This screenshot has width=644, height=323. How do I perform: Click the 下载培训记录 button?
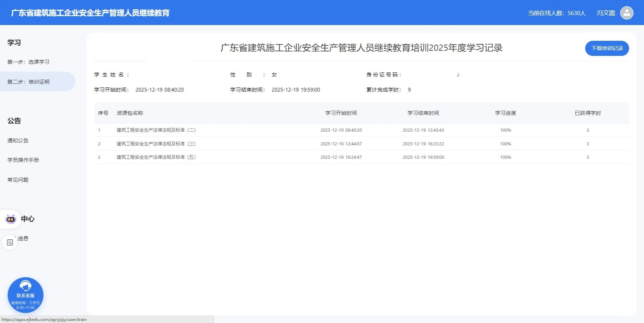[607, 48]
